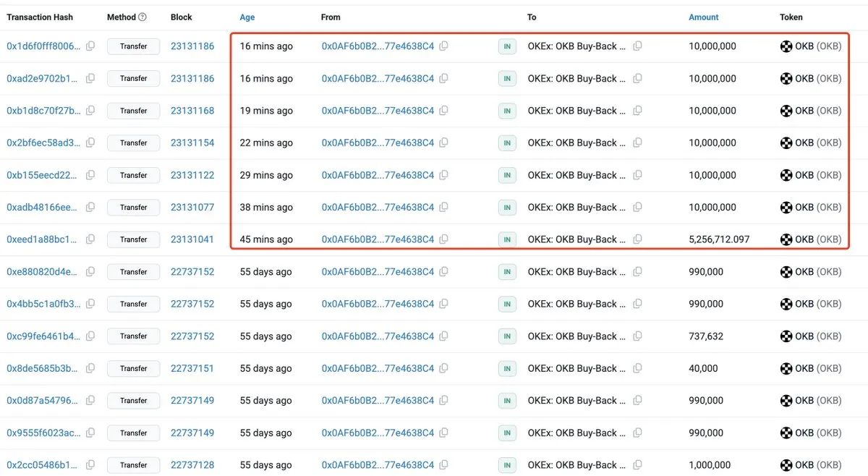Open block 22737128
The height and width of the screenshot is (476, 868).
[192, 465]
